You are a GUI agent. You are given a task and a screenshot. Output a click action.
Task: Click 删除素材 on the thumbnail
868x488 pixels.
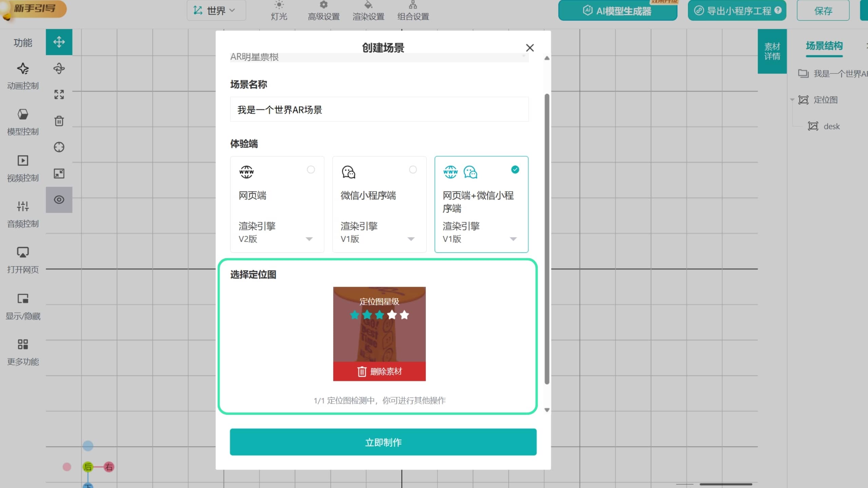379,371
